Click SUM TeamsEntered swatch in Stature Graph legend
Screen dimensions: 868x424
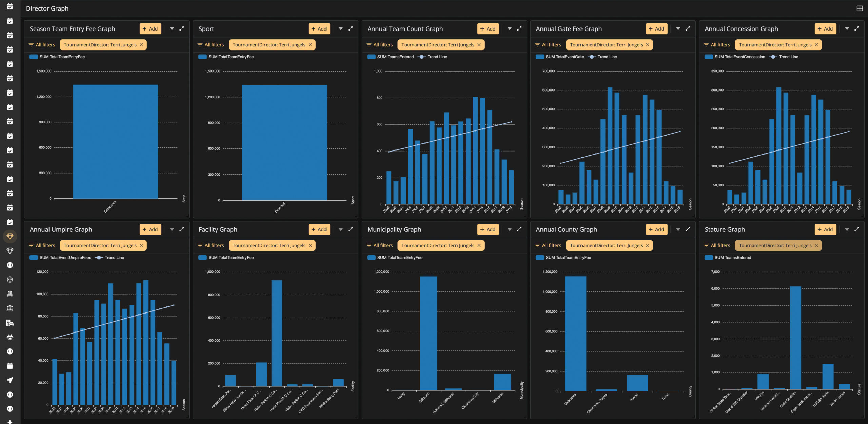(709, 258)
